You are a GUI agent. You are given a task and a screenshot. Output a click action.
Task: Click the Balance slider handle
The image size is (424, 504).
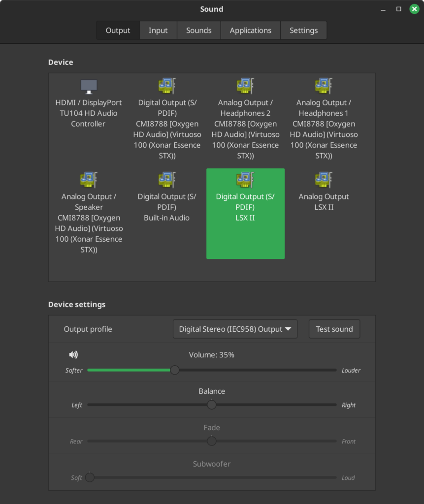click(x=212, y=405)
